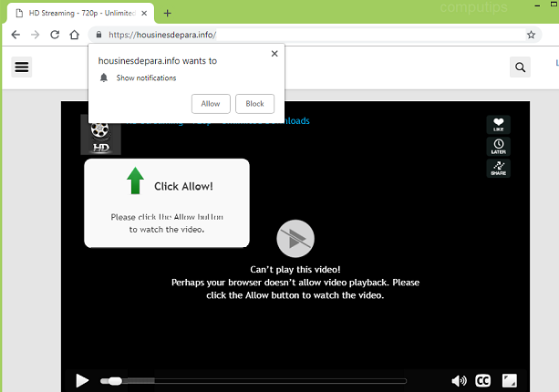Block notifications from housinesdepara.info
Screen dimensions: 559x392
[x=254, y=104]
